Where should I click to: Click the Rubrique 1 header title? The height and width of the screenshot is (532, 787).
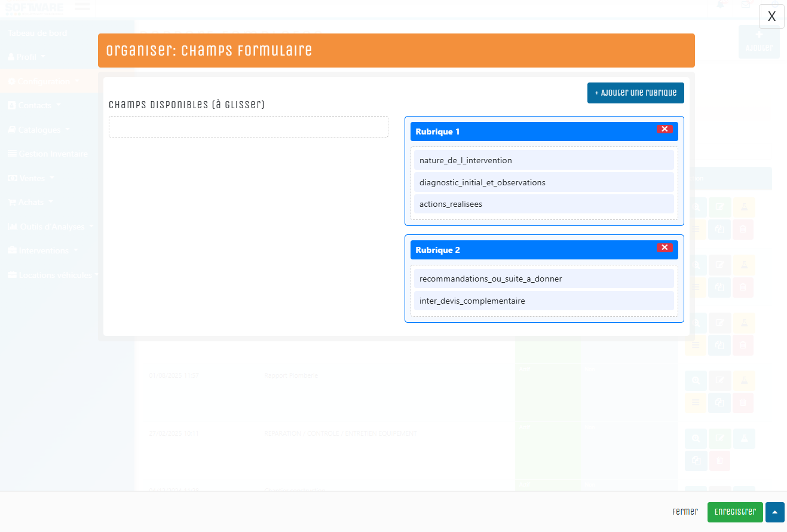(437, 132)
